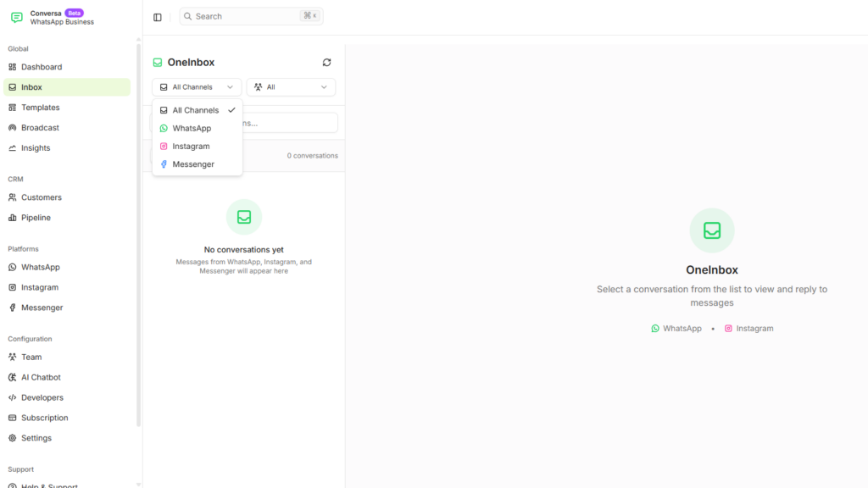Open AI Chatbot configuration
The width and height of the screenshot is (868, 488).
coord(41,378)
